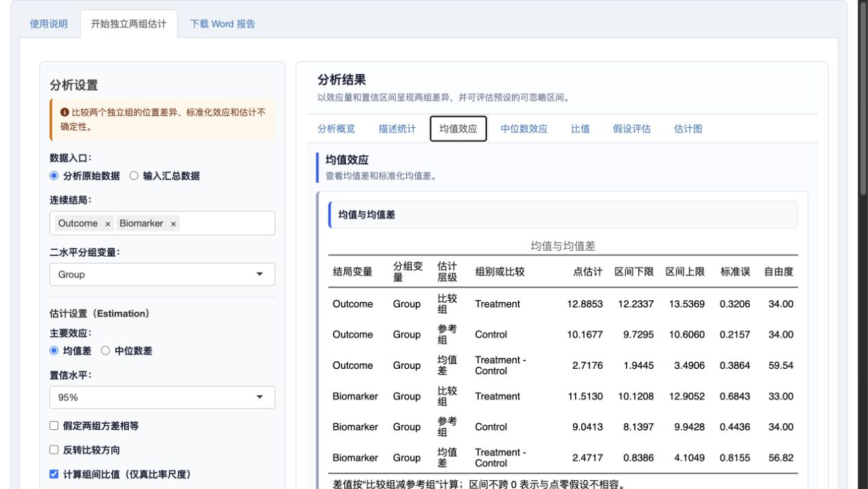The image size is (868, 489).
Task: Open the 下载 Word 报告 tab
Action: click(x=222, y=23)
